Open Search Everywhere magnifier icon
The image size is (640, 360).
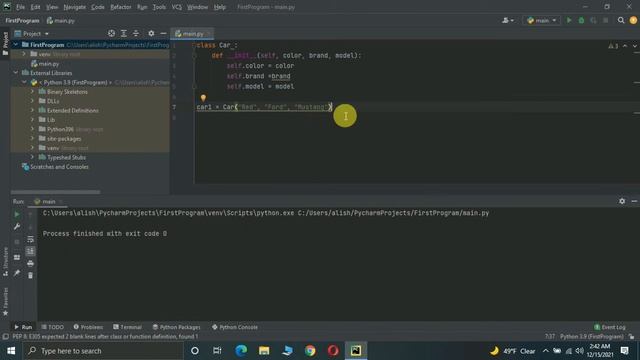(x=621, y=20)
